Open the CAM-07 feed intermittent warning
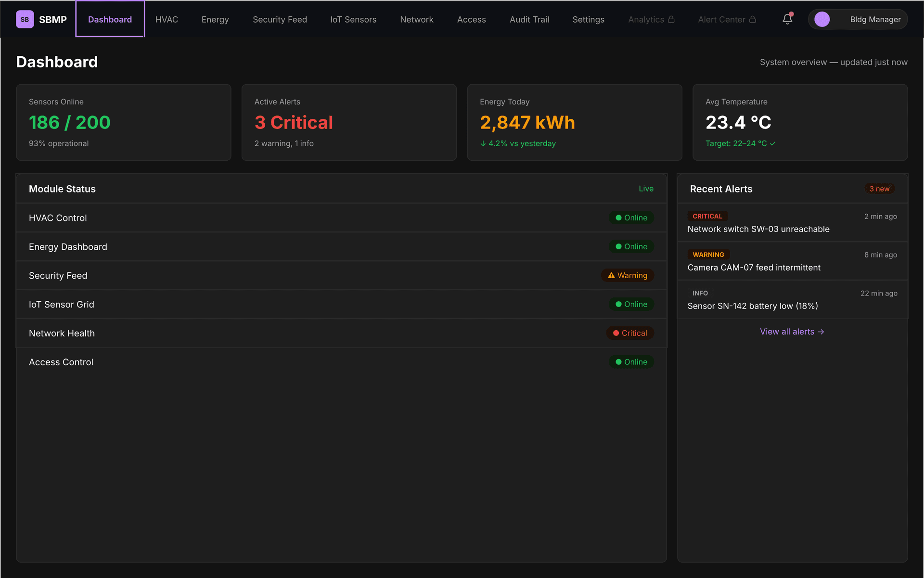The image size is (924, 578). pos(754,268)
